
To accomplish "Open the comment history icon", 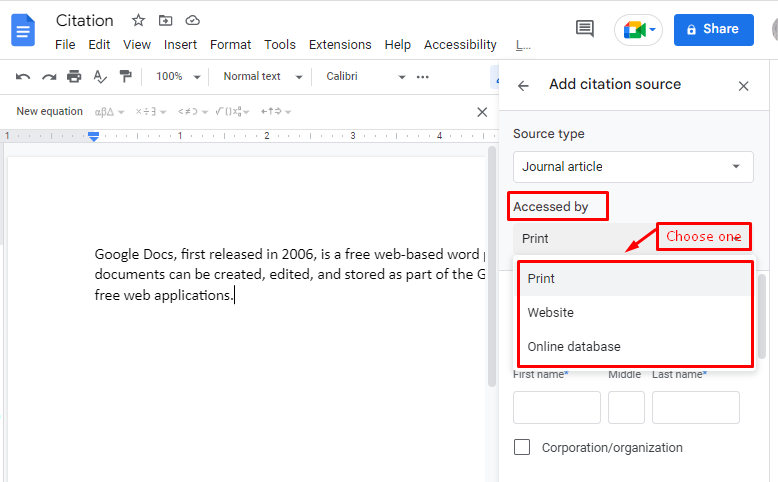I will (584, 29).
